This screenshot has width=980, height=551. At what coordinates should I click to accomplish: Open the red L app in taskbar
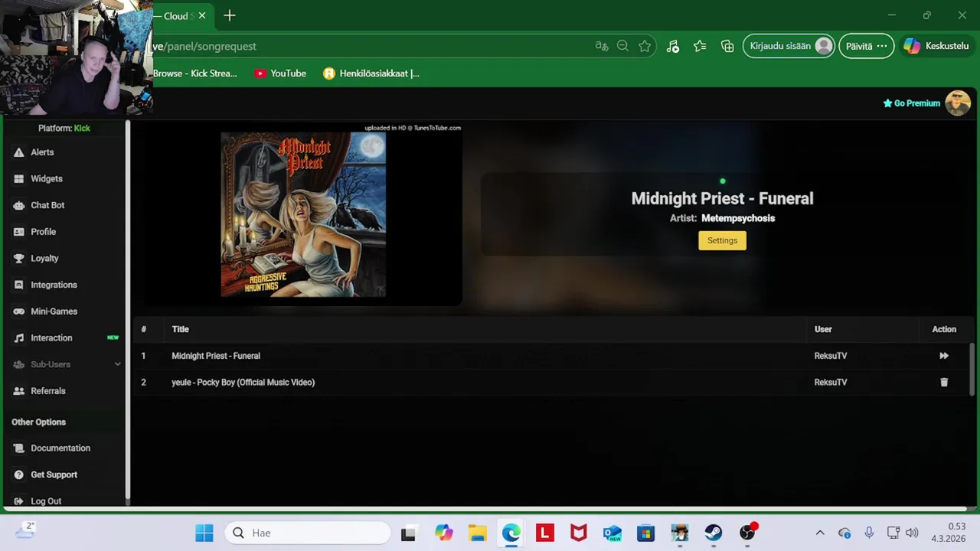point(545,533)
